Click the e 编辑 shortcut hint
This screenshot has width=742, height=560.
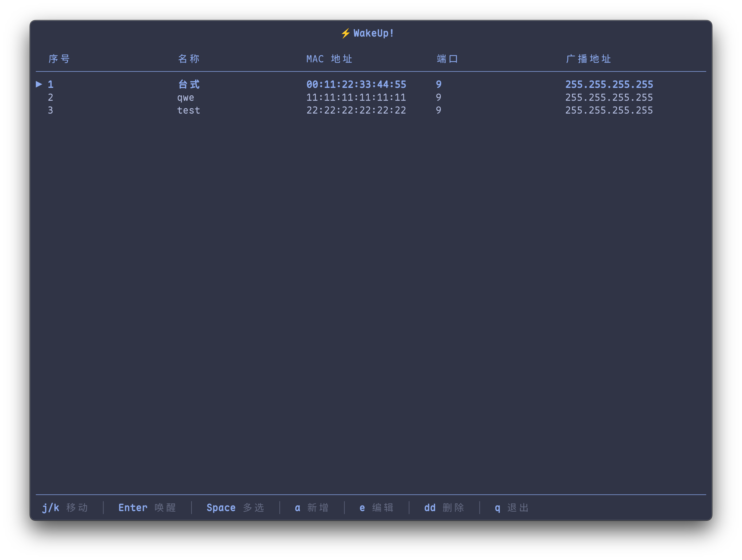click(x=376, y=508)
